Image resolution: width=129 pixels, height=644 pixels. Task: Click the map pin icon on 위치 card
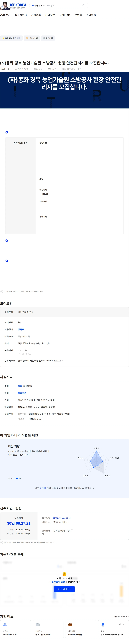[x=103, y=625]
